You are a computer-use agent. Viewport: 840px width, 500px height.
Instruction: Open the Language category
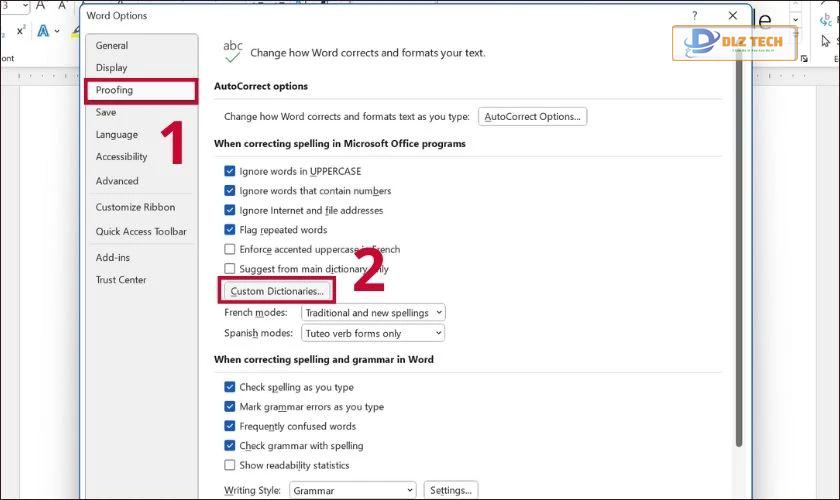(117, 135)
